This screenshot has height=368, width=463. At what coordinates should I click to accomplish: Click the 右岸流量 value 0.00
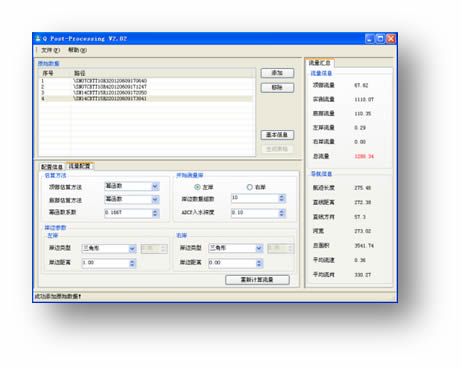tap(360, 142)
